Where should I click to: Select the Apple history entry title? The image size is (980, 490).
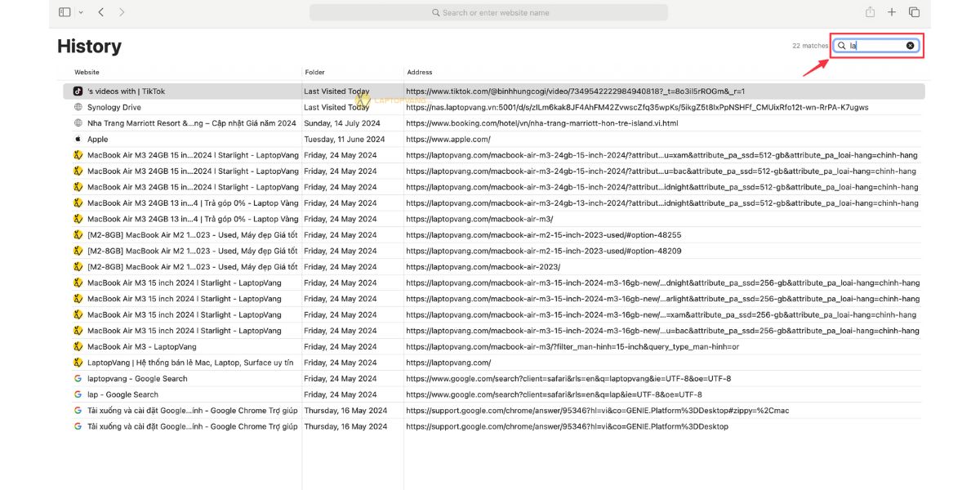click(97, 140)
